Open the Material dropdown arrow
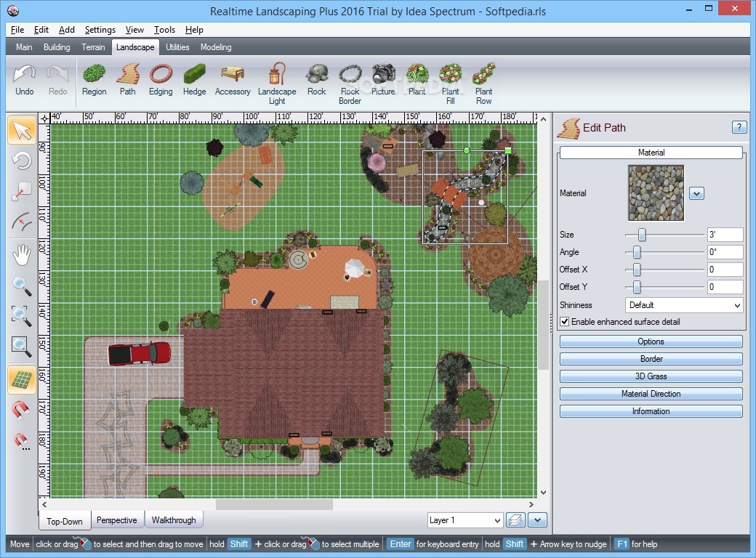 [x=696, y=194]
